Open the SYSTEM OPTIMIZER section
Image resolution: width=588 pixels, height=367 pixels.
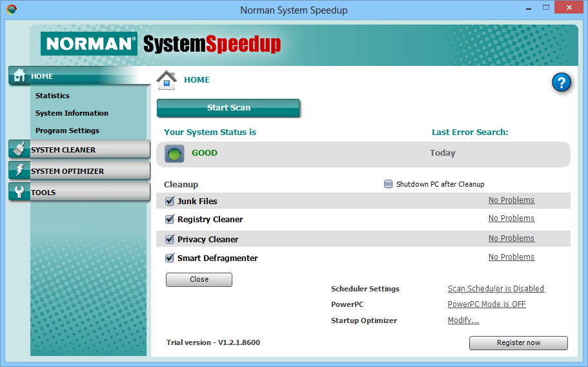coord(79,171)
